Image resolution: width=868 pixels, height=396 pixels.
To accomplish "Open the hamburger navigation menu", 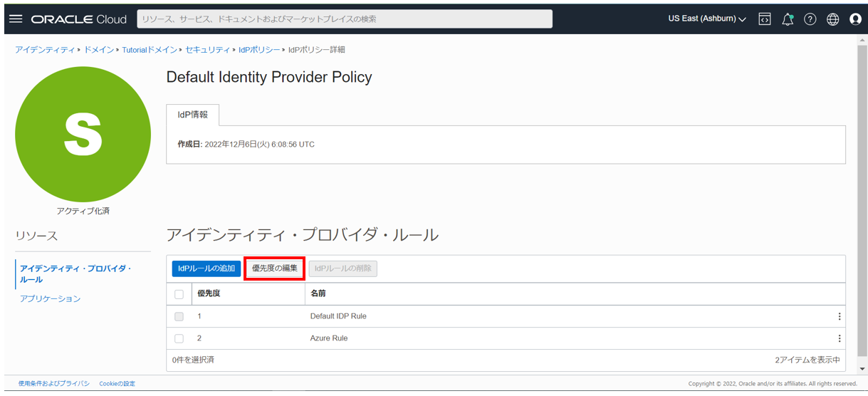I will point(16,19).
